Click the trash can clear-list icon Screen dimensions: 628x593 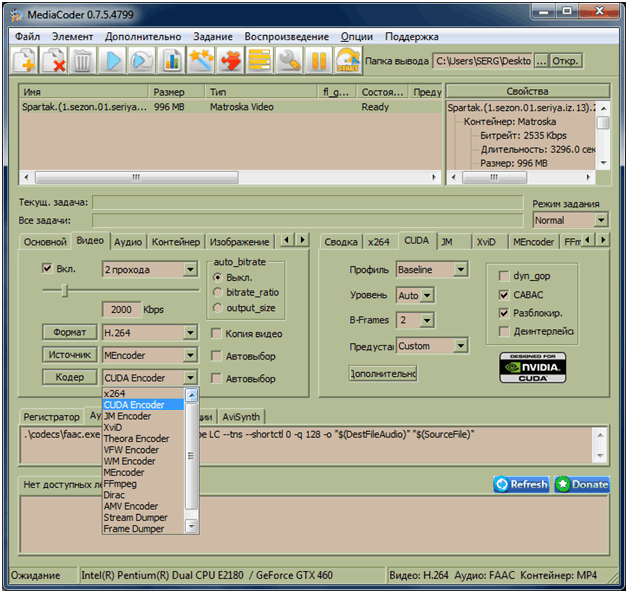coord(83,61)
